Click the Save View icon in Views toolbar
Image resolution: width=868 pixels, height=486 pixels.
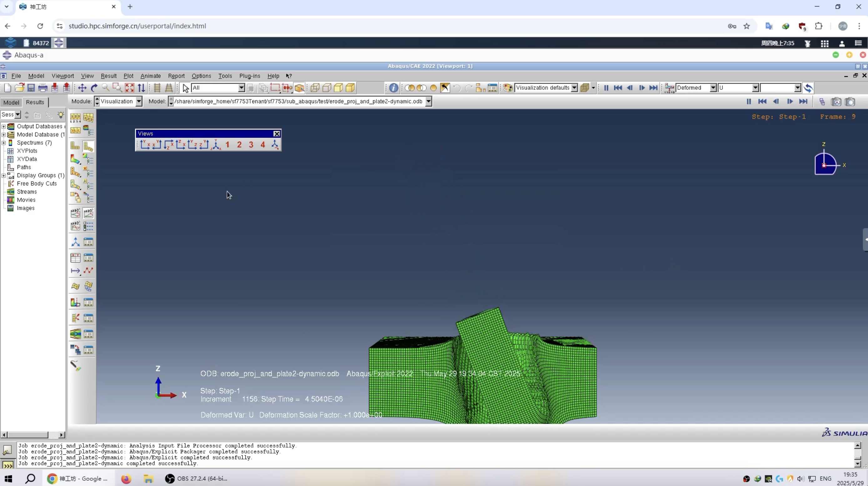pos(275,144)
